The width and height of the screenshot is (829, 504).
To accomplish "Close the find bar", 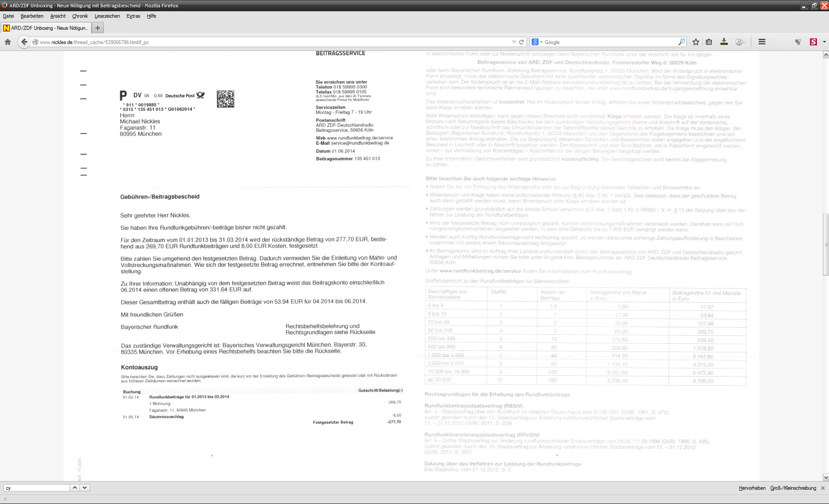I will point(823,488).
